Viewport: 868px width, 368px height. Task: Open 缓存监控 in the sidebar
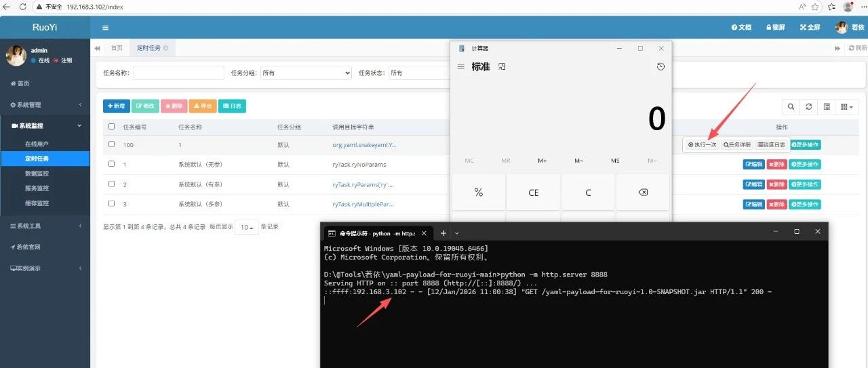[x=37, y=203]
